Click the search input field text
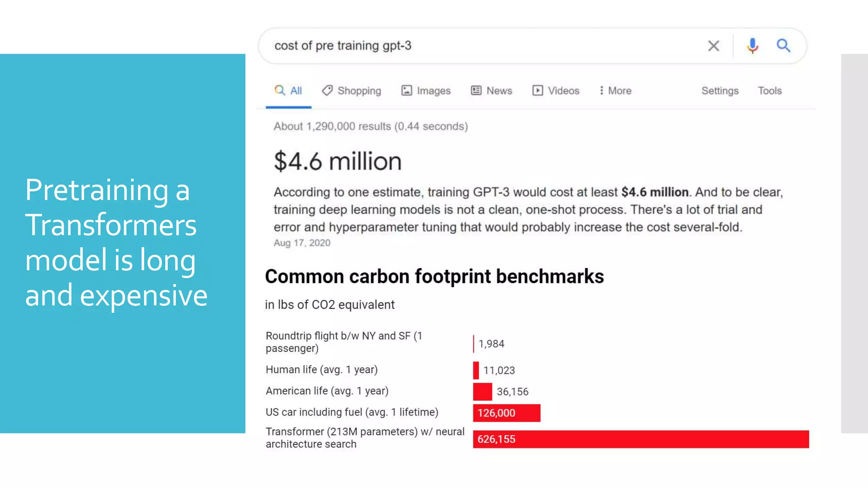The width and height of the screenshot is (868, 488). point(343,46)
